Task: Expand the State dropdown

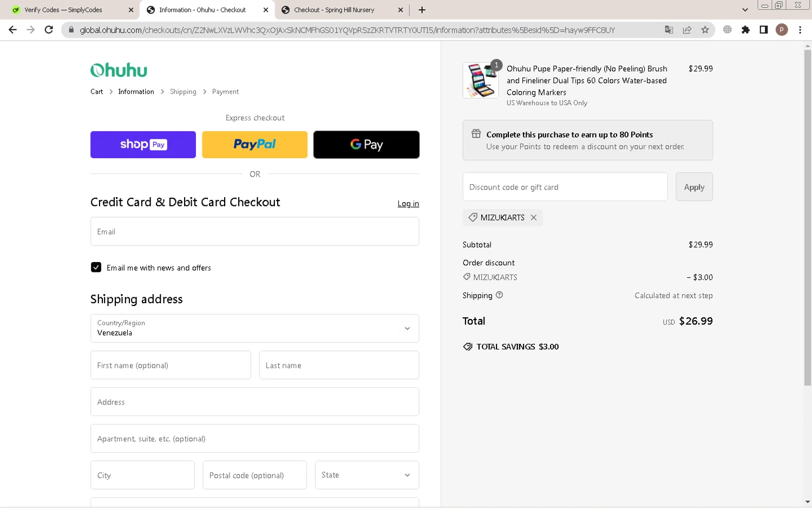Action: [x=367, y=475]
